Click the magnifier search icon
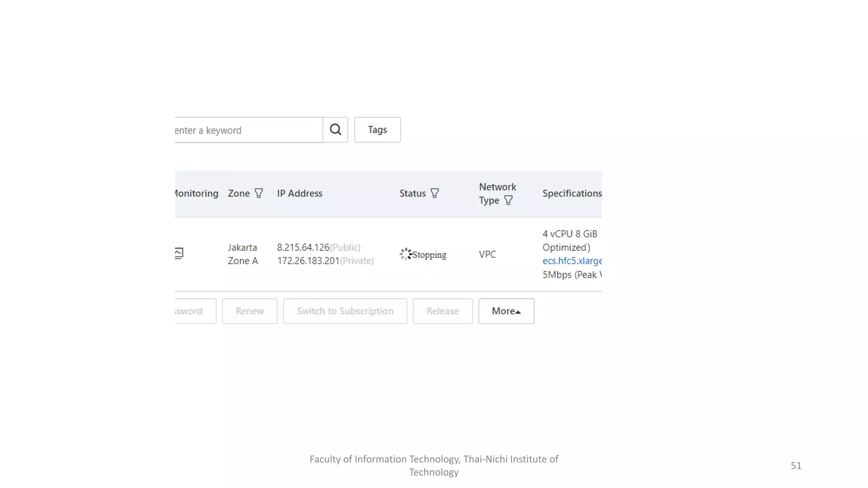Image resolution: width=868 pixels, height=488 pixels. 335,130
